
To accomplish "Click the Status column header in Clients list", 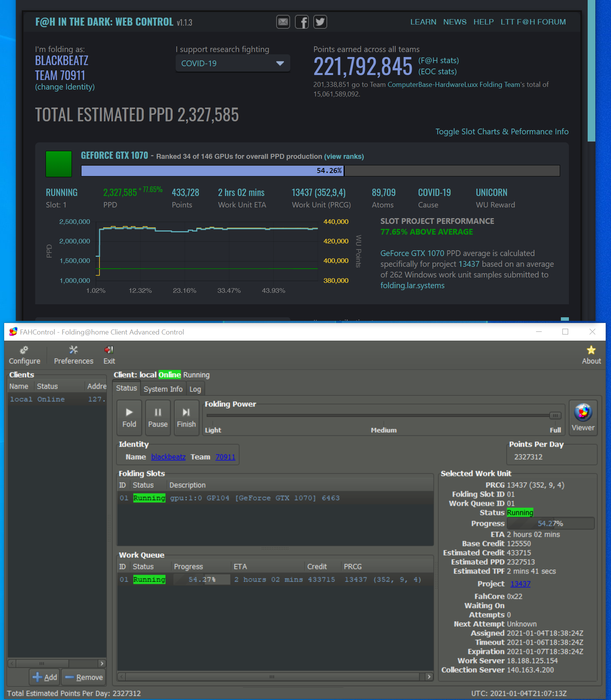I will pyautogui.click(x=59, y=386).
